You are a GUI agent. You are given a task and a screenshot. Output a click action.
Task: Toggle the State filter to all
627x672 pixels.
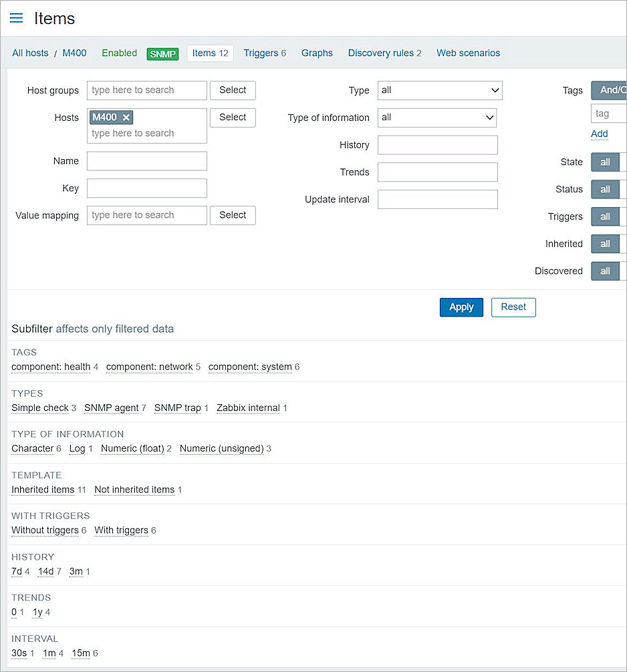pyautogui.click(x=605, y=162)
